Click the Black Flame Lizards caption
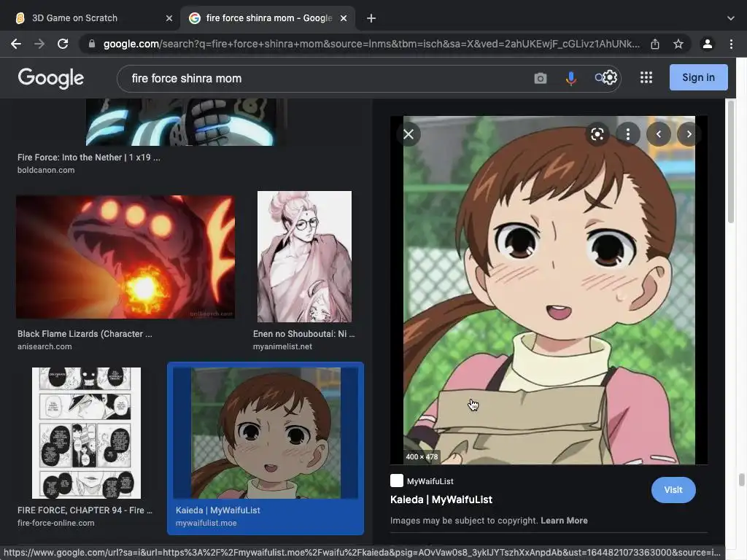The image size is (747, 560). pyautogui.click(x=85, y=334)
